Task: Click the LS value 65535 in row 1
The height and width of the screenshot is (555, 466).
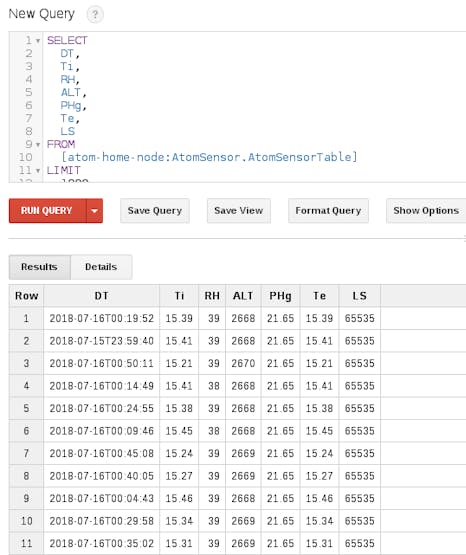Action: point(359,318)
